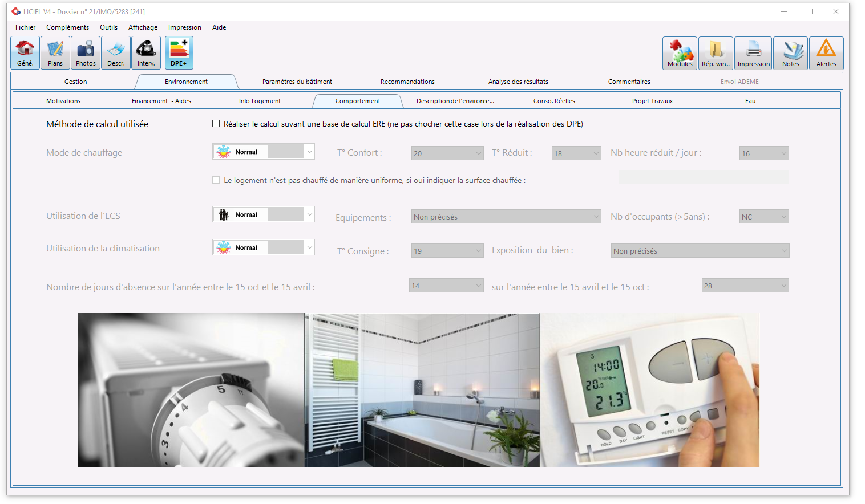Open Rép. win.. folder icon
The image size is (865, 504).
coord(716,54)
